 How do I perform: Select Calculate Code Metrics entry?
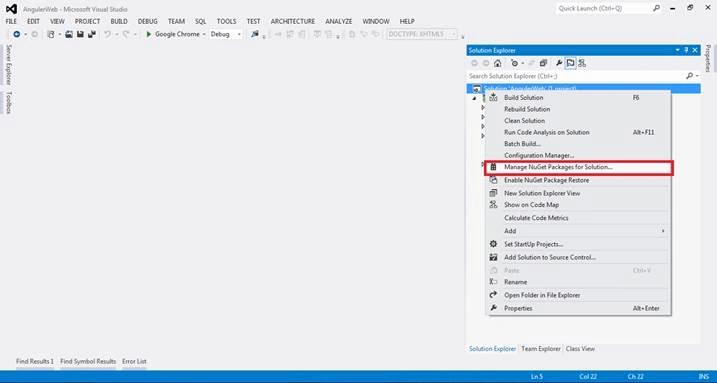(x=578, y=218)
